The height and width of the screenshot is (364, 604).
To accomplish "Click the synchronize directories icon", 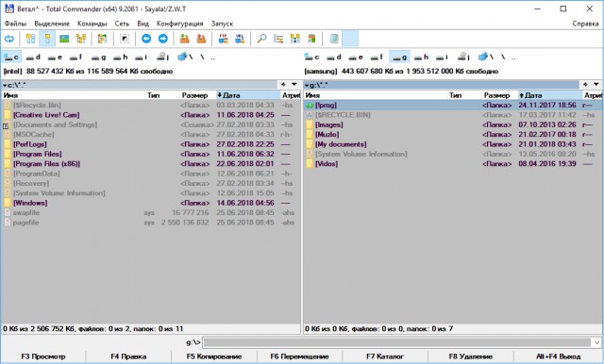I will click(x=295, y=39).
